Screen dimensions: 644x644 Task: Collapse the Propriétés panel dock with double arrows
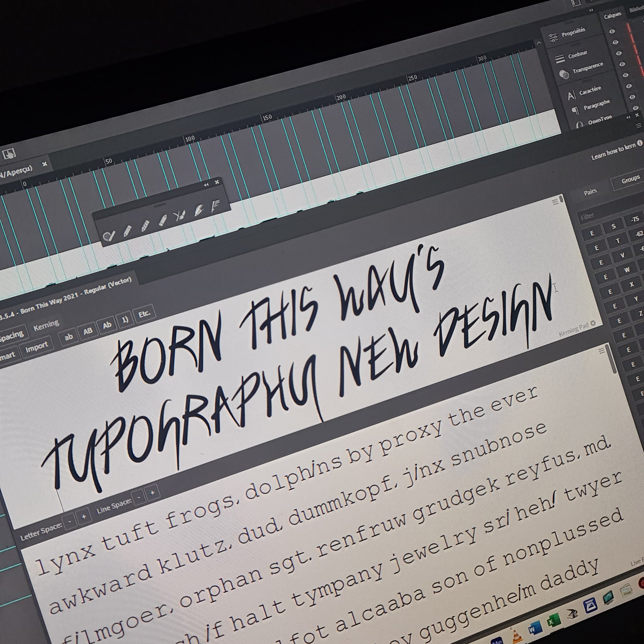click(x=591, y=10)
